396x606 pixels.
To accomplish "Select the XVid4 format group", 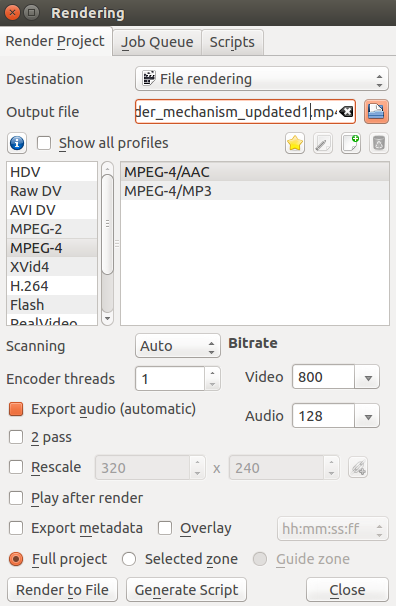I will coord(52,267).
